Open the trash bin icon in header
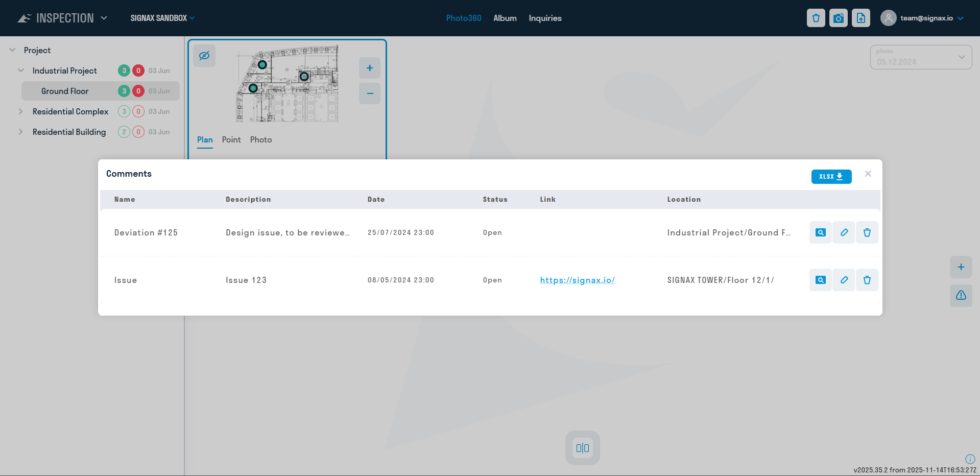 coord(816,18)
